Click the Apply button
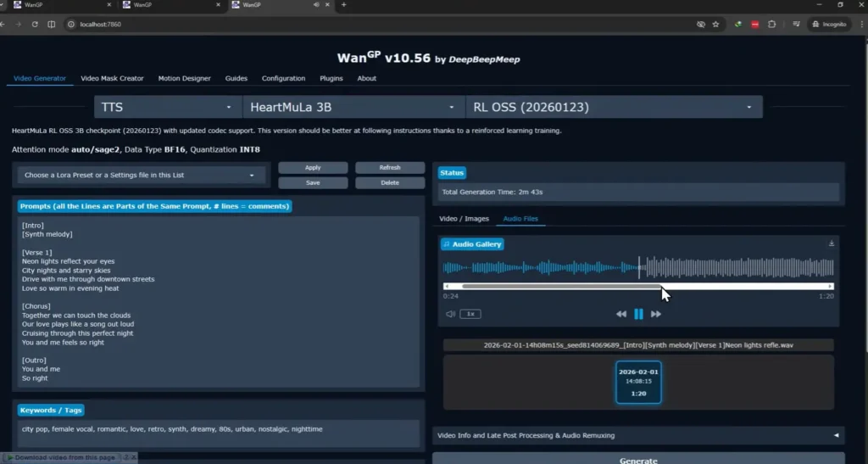 tap(313, 168)
